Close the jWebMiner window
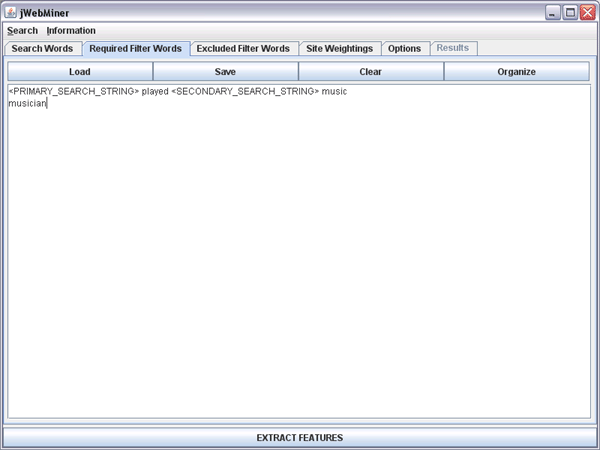 click(586, 12)
